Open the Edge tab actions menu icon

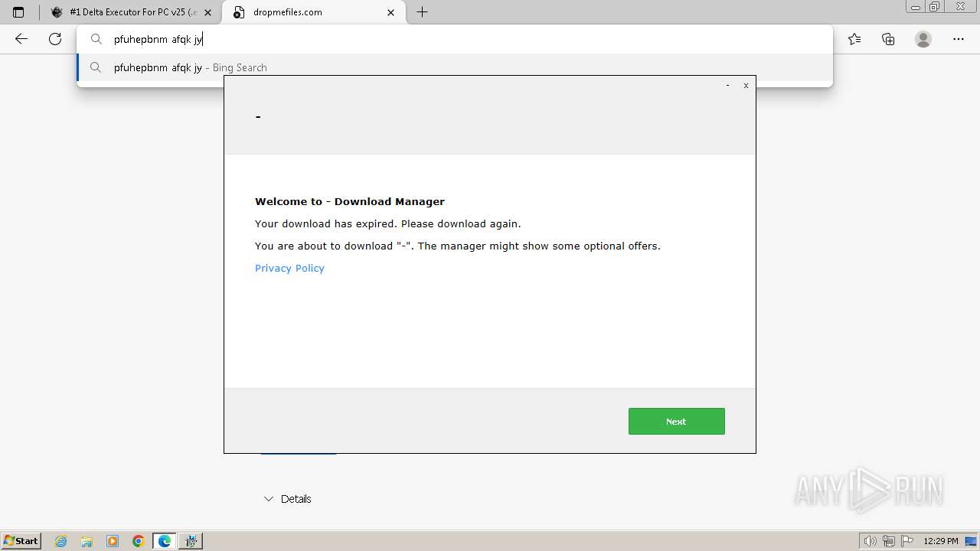coord(18,12)
